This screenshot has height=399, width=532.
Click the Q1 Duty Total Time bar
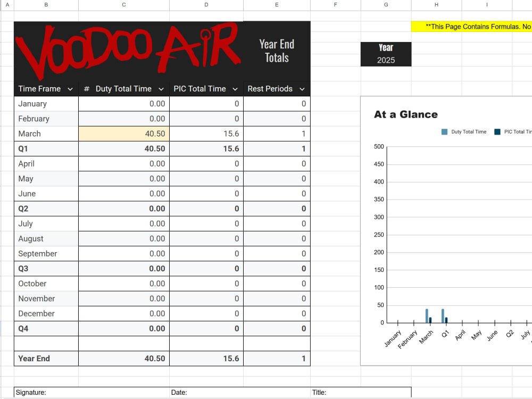click(x=443, y=316)
